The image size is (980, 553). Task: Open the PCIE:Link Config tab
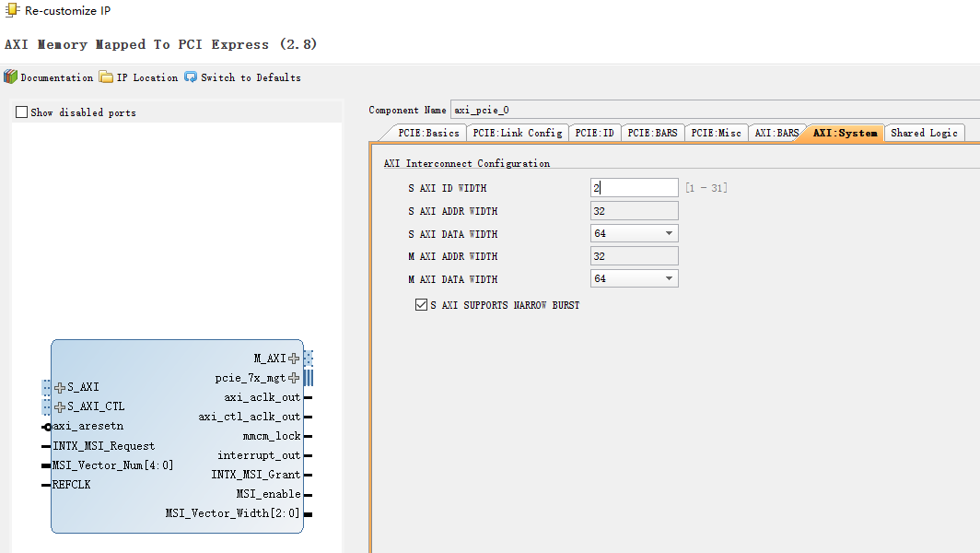point(517,132)
